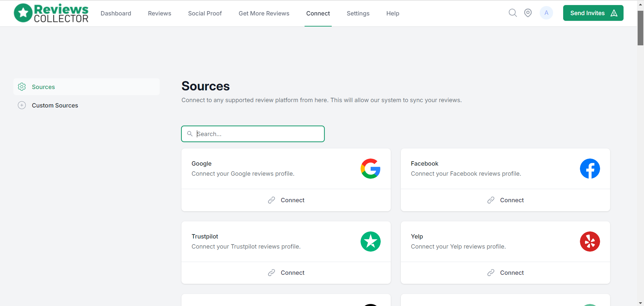Click the link icon in Trustpilot Connect row
Viewport: 644px width, 306px height.
tap(271, 273)
